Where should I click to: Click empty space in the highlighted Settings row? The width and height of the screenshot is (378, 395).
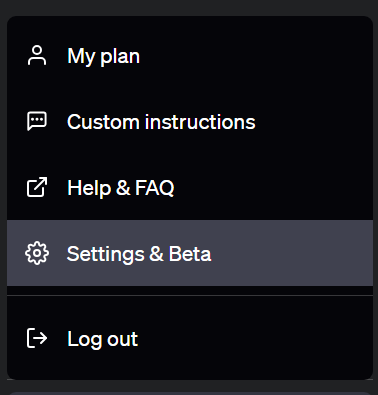(x=292, y=253)
